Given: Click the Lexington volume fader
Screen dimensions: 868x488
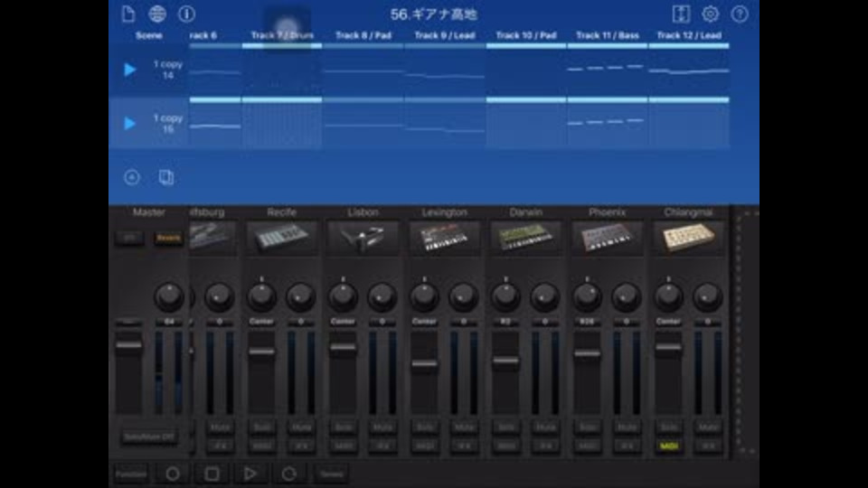Looking at the screenshot, I should [x=424, y=363].
